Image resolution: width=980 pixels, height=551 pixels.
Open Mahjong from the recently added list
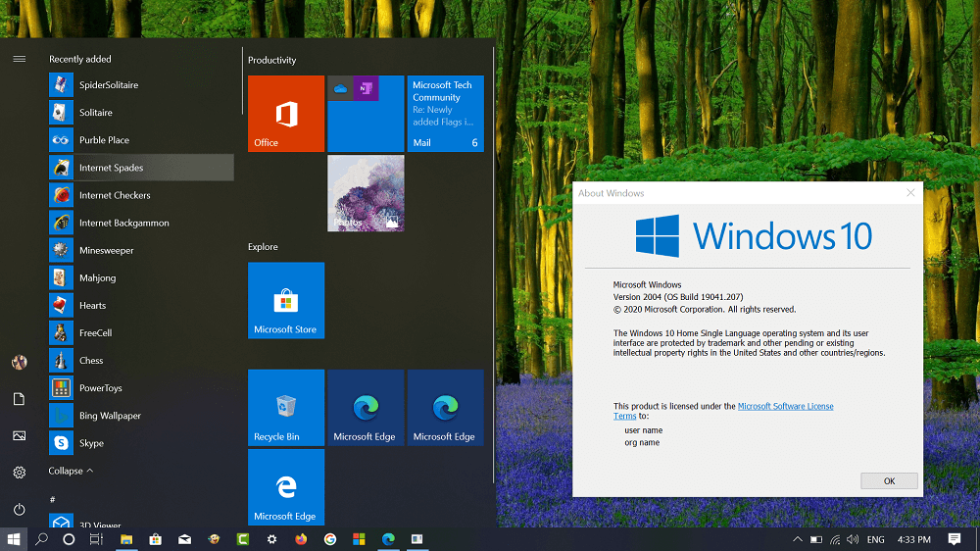tap(141, 277)
